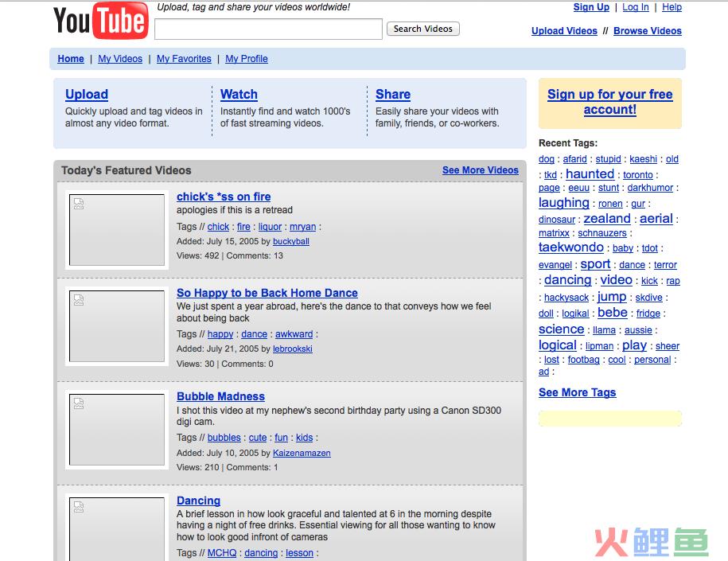
Task: Select the My Favorites navigation tab
Action: point(184,59)
